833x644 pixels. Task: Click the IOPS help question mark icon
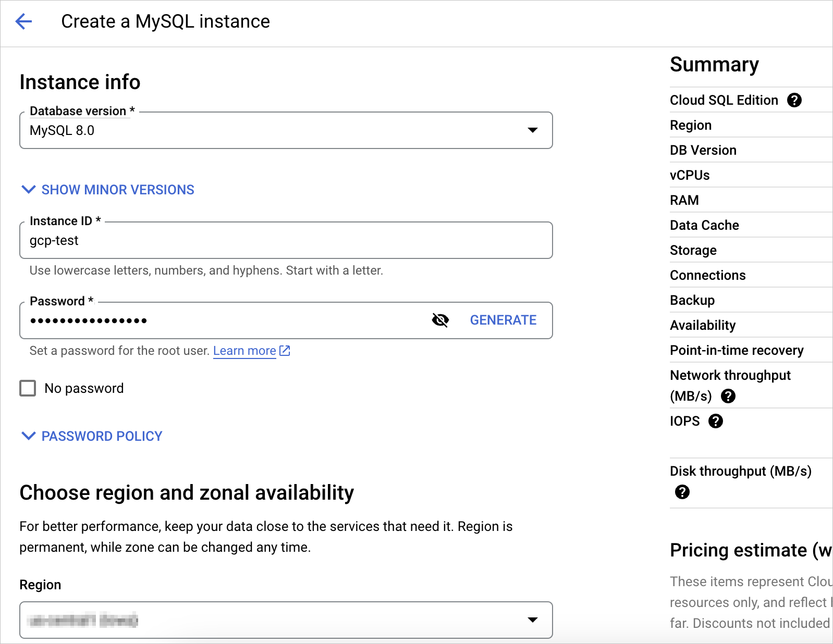pyautogui.click(x=716, y=421)
